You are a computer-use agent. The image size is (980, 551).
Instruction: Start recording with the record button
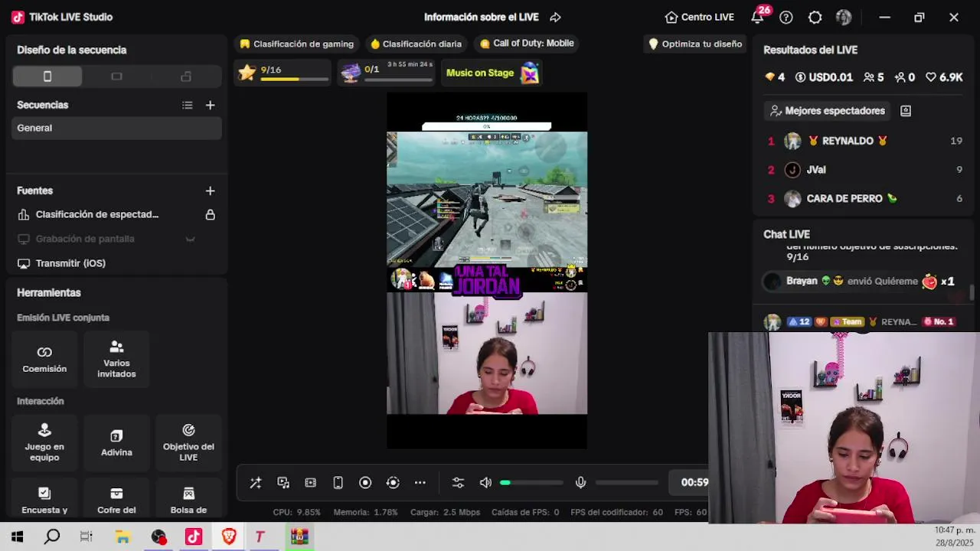coord(365,482)
